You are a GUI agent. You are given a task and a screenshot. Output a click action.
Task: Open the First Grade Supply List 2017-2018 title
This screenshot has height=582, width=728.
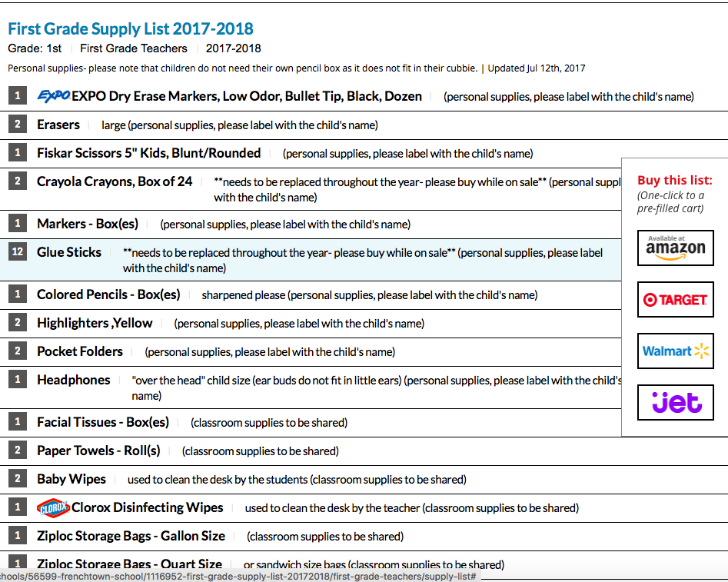[x=131, y=28]
